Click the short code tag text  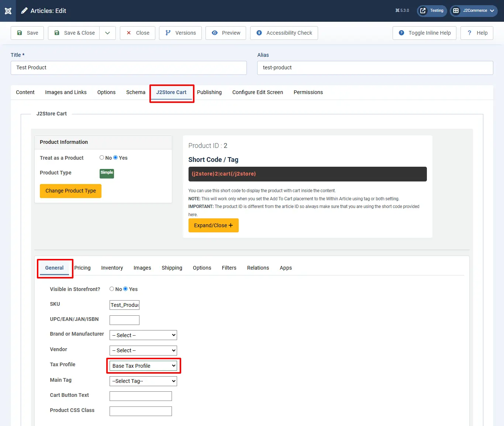coord(224,174)
